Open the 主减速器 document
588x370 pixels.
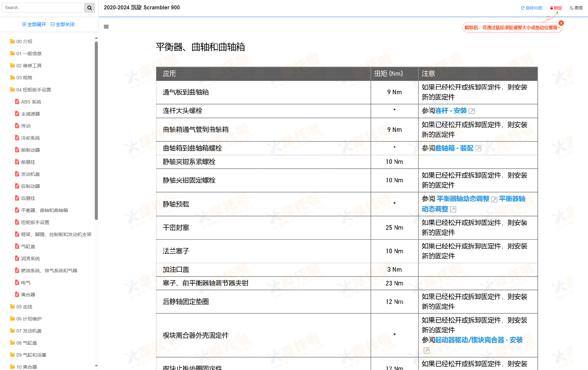coord(27,114)
